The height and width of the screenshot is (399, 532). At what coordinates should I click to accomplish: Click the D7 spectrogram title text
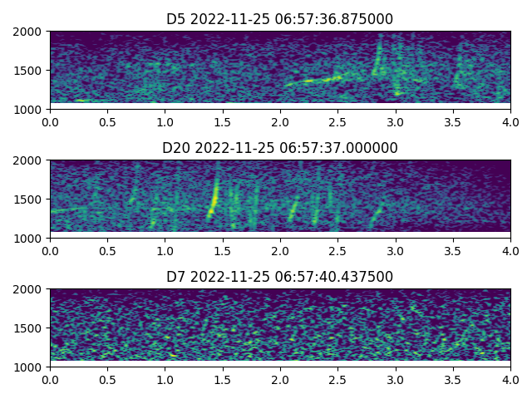click(x=279, y=277)
